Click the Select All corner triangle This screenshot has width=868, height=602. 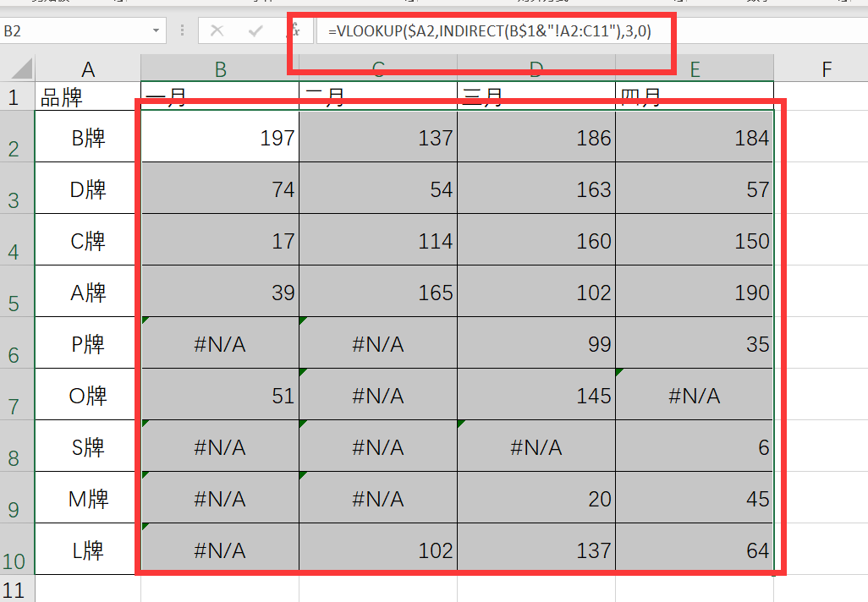coord(22,69)
